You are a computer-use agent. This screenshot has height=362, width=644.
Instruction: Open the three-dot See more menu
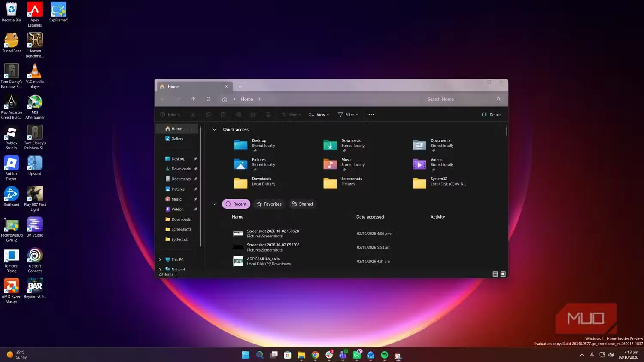pyautogui.click(x=371, y=115)
